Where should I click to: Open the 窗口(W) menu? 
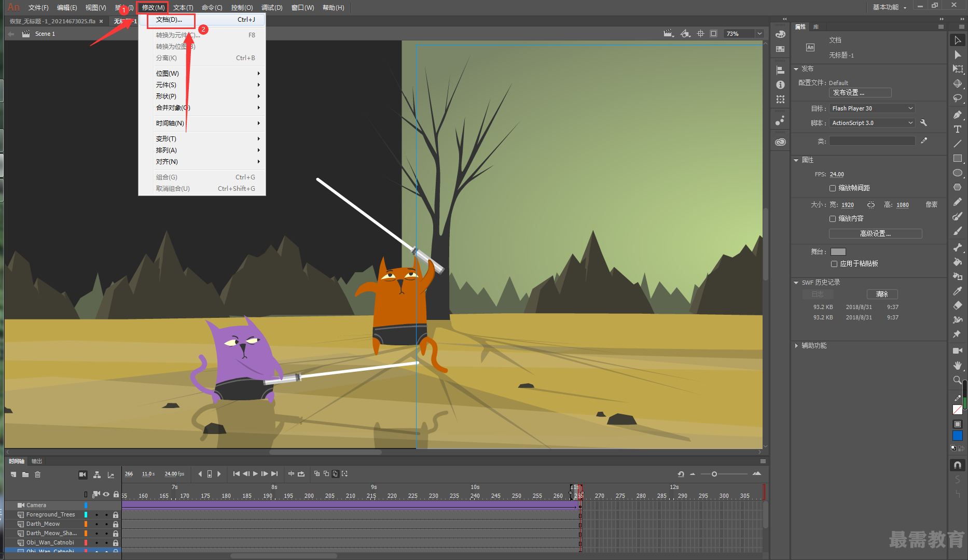pyautogui.click(x=303, y=8)
